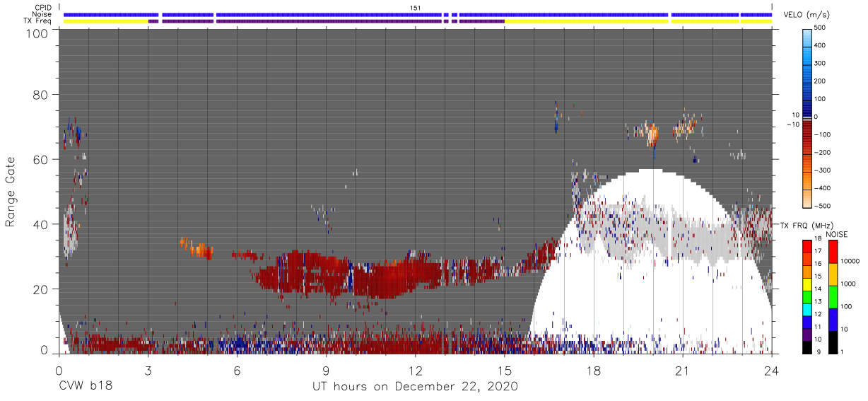Click the y-axis tick label 60

40,159
